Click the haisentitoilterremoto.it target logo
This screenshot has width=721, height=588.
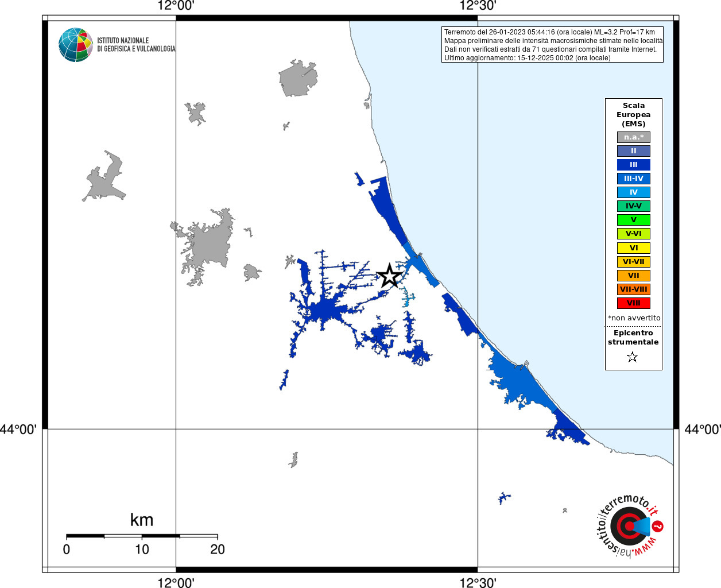point(629,526)
